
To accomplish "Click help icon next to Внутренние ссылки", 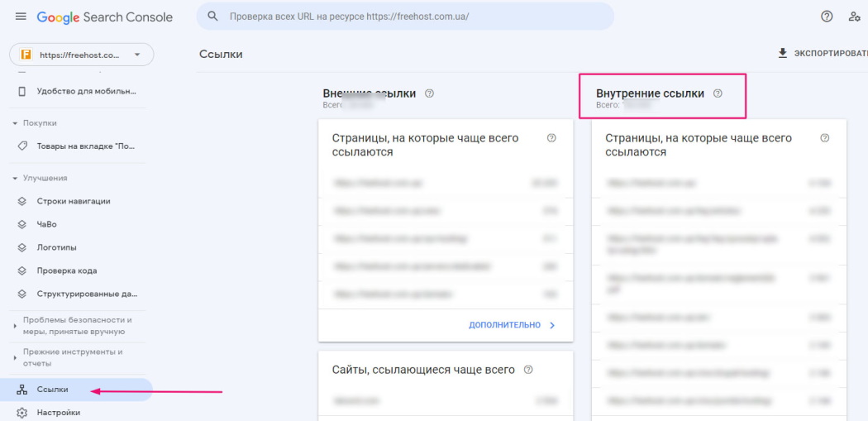I will point(718,93).
